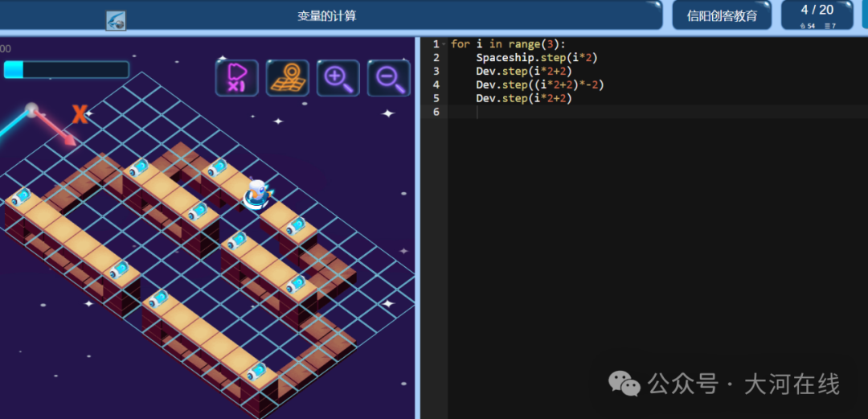Collapse the for loop fold arrow

pyautogui.click(x=444, y=44)
